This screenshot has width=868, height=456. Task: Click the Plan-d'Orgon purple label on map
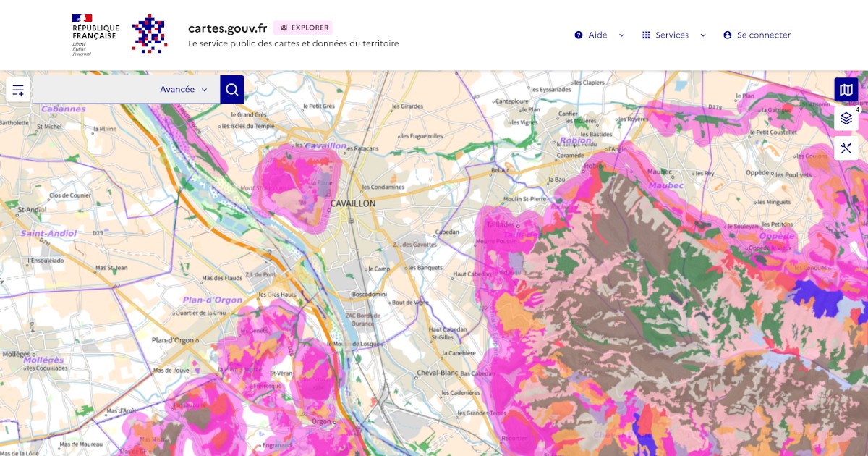[212, 300]
